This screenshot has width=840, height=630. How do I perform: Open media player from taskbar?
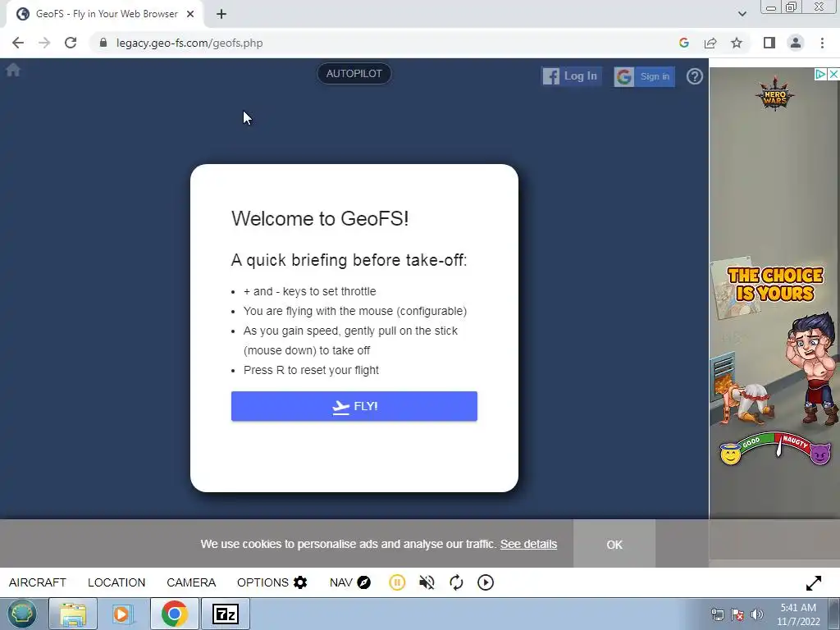(x=123, y=614)
